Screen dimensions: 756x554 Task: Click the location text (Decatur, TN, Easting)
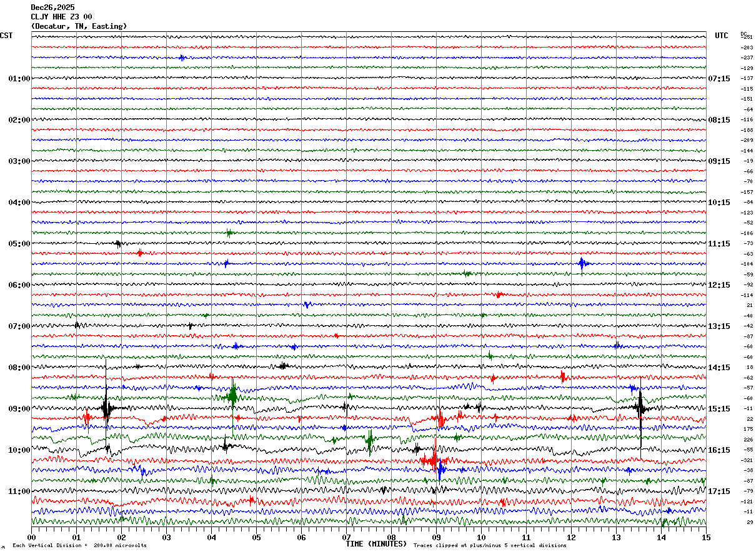pyautogui.click(x=79, y=26)
